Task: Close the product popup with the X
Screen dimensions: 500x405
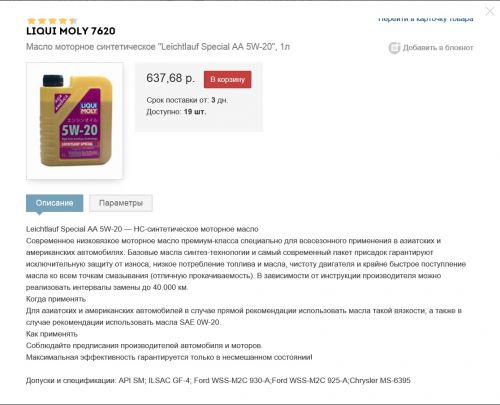Action: (489, 11)
